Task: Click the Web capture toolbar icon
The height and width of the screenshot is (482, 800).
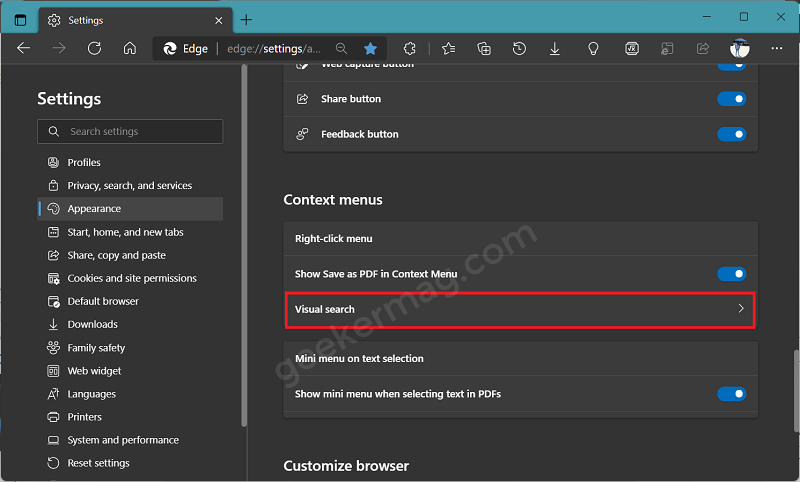Action: (667, 48)
